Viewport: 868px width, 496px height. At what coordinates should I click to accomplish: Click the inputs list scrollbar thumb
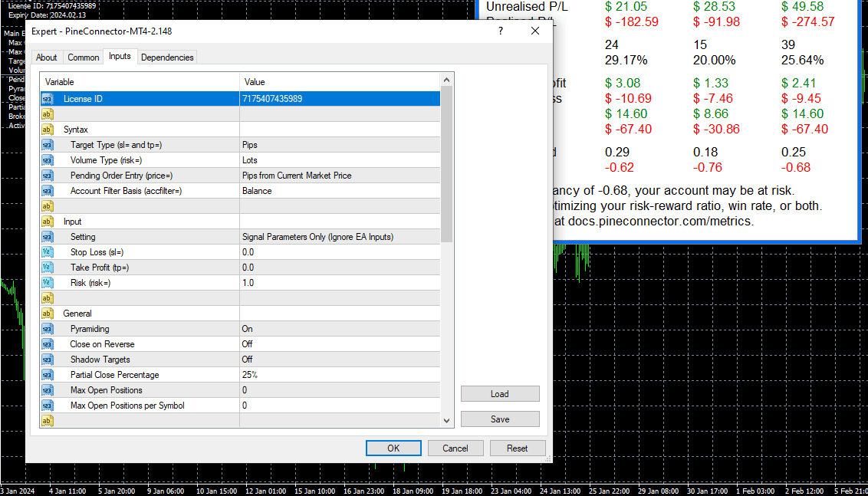(x=447, y=164)
